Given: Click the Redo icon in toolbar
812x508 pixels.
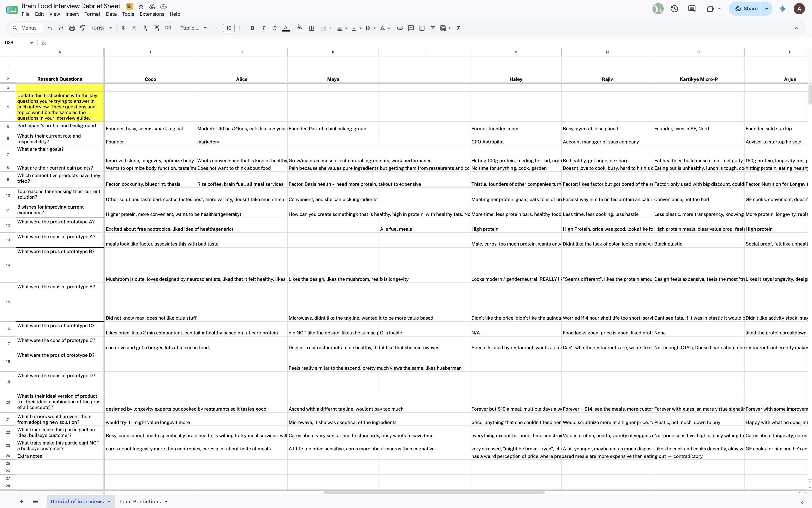Looking at the screenshot, I should pyautogui.click(x=61, y=28).
